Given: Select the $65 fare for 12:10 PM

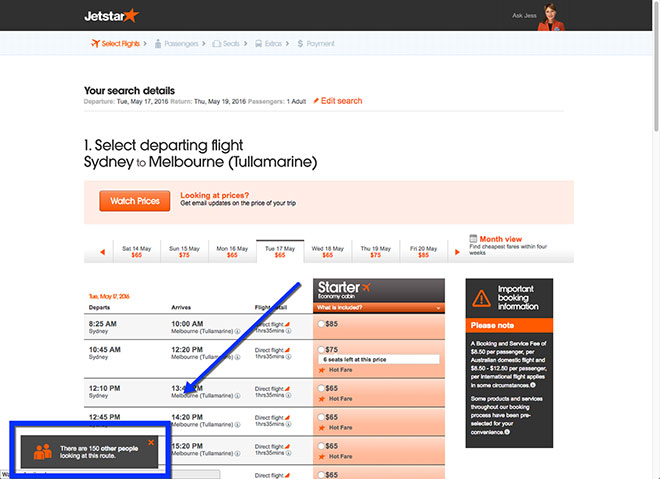Looking at the screenshot, I should (x=322, y=388).
